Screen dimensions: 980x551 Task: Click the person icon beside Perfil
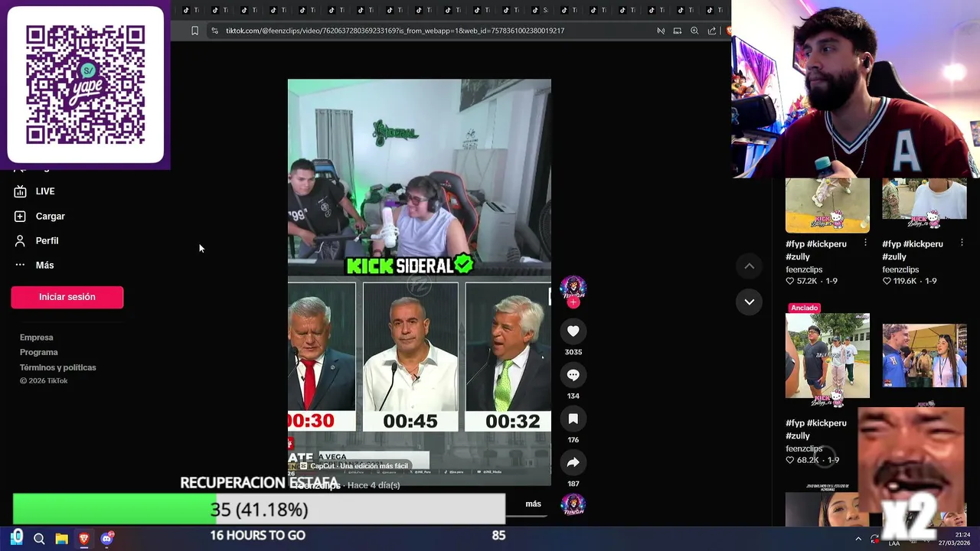21,240
